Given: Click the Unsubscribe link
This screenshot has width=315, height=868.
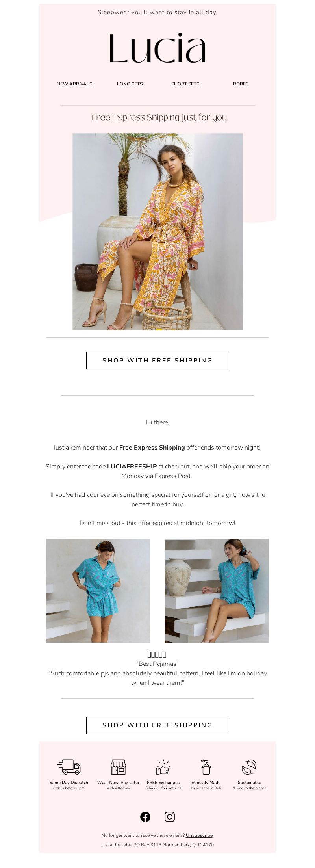Looking at the screenshot, I should [x=199, y=835].
